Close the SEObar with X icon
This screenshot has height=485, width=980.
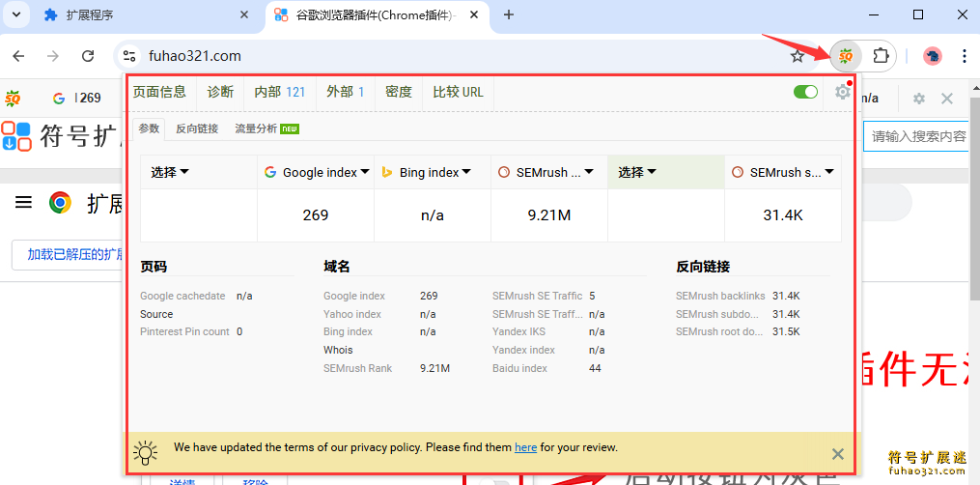(947, 99)
